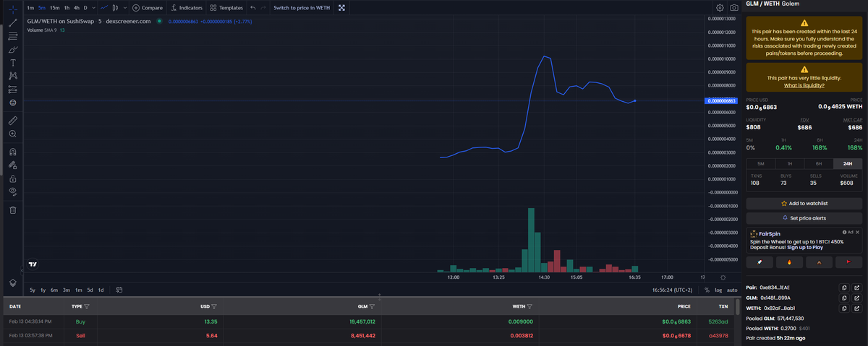868x346 pixels.
Task: Click the trash remove drawings icon
Action: pos(13,210)
